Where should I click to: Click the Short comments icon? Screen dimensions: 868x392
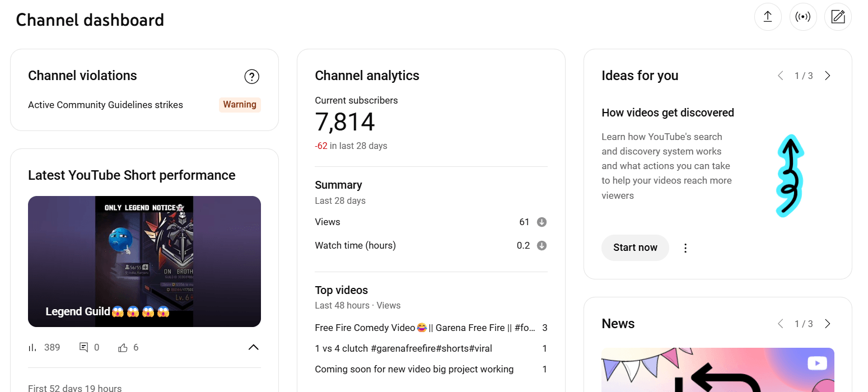[84, 348]
